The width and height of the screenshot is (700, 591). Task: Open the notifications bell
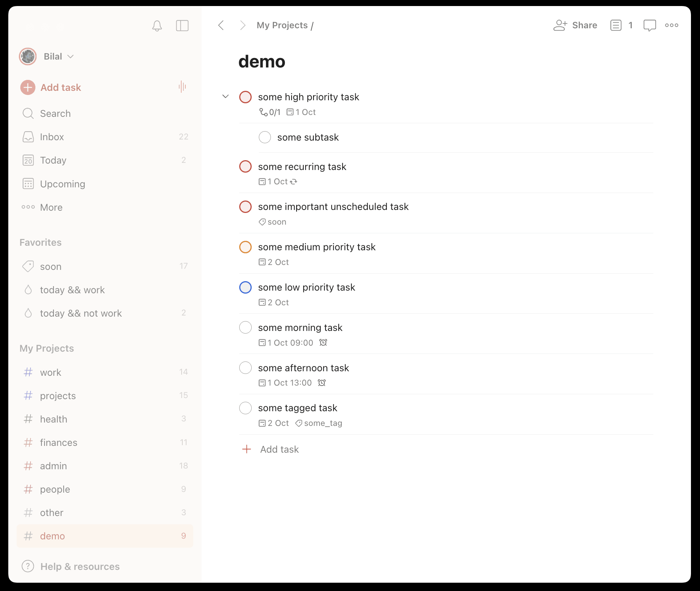coord(157,26)
